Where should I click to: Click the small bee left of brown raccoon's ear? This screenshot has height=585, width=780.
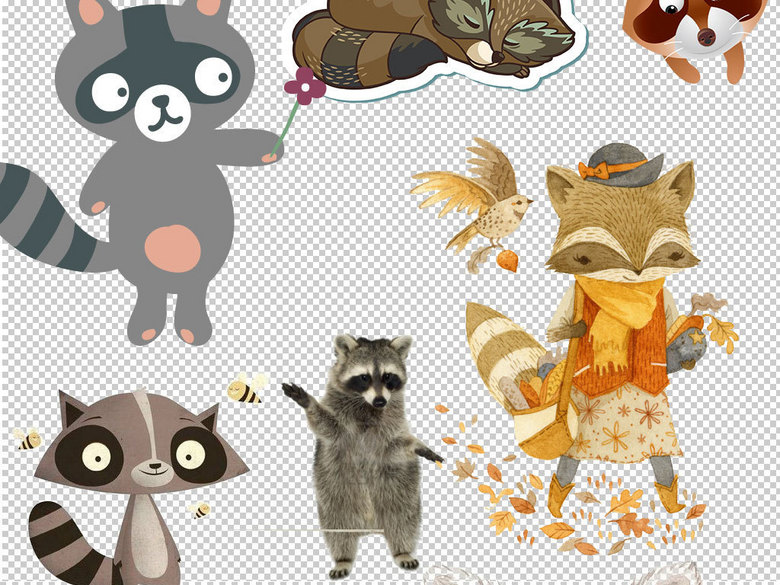coord(28,438)
